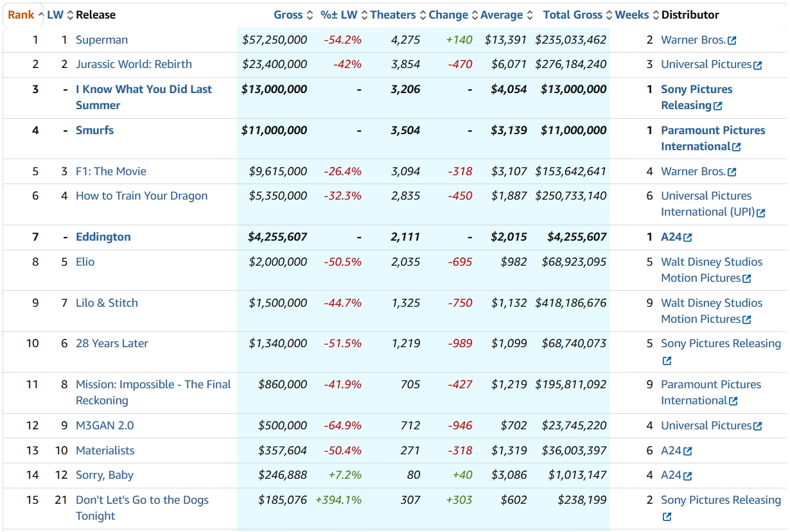
Task: Click the $13,391 average value
Action: [x=506, y=40]
